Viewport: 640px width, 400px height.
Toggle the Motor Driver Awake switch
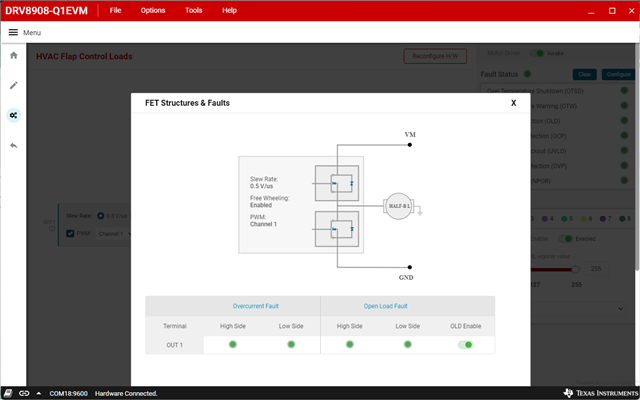pos(537,53)
